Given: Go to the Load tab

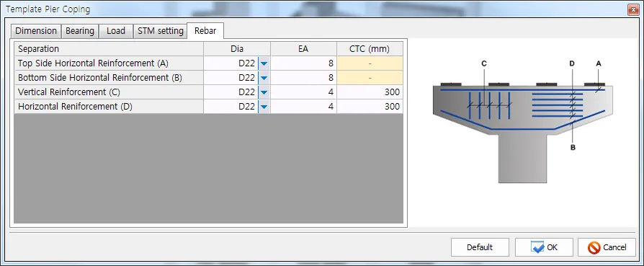Looking at the screenshot, I should pyautogui.click(x=115, y=31).
